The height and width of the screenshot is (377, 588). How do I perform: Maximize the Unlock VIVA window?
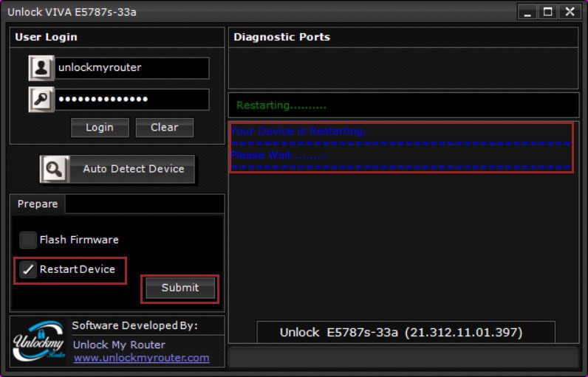548,12
